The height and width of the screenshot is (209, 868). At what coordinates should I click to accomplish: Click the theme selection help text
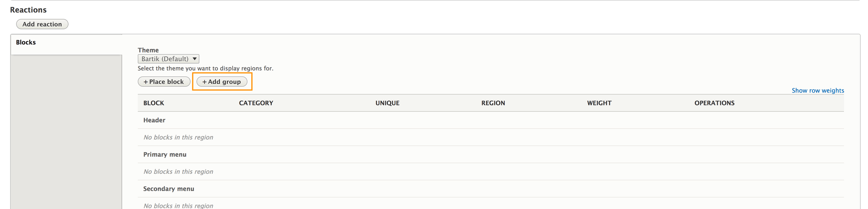point(206,68)
